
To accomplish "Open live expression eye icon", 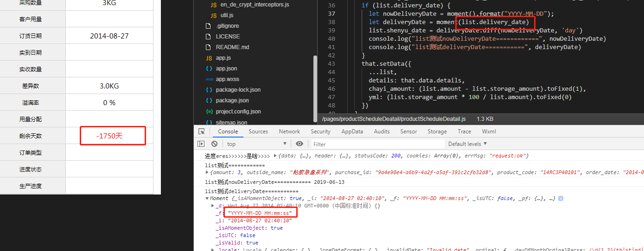I will [x=300, y=144].
